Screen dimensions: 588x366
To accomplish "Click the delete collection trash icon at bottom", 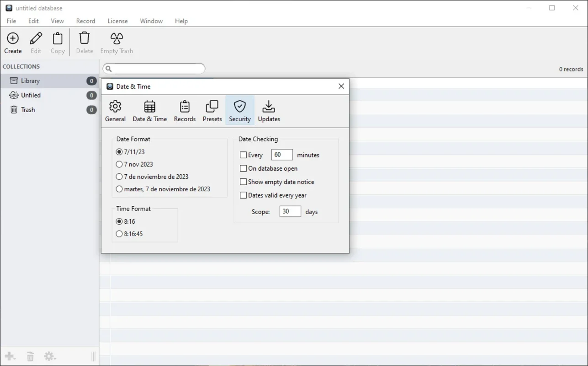I will 30,356.
